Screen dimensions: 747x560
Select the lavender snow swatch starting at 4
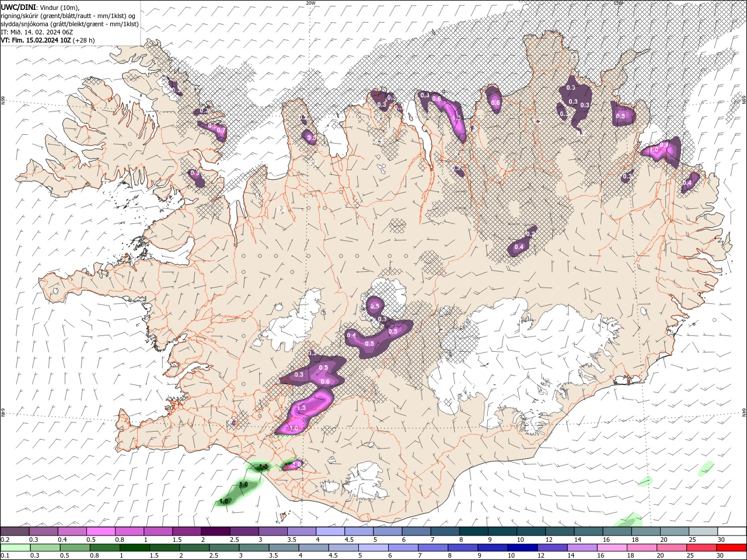click(x=330, y=531)
